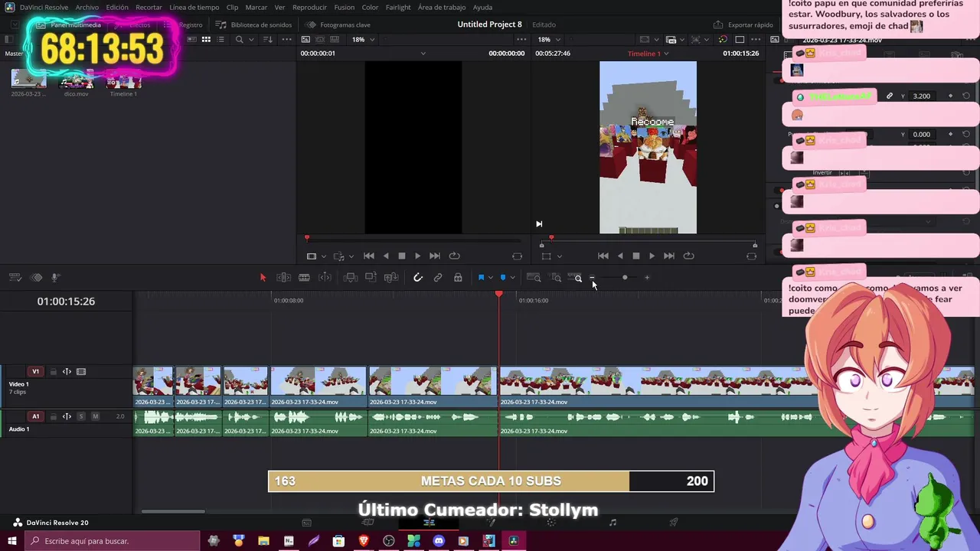Click the Overwrite Clip toolbar icon
980x551 pixels.
pyautogui.click(x=371, y=277)
